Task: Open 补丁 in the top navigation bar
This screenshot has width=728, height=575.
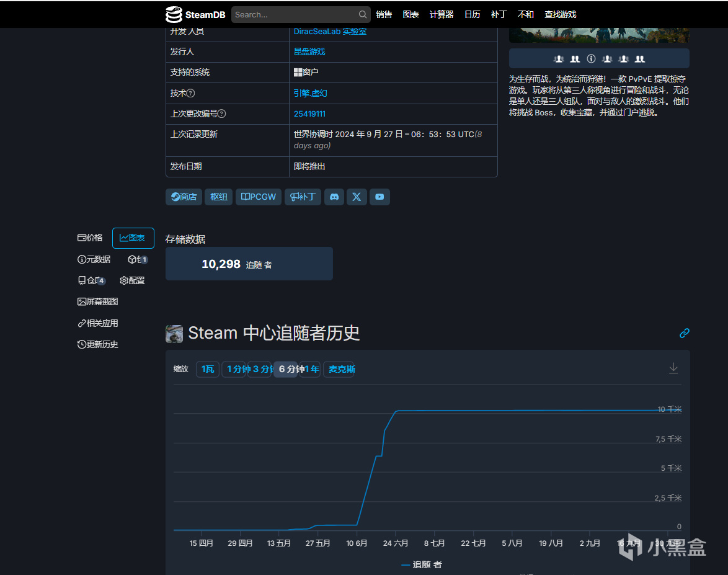Action: tap(499, 14)
